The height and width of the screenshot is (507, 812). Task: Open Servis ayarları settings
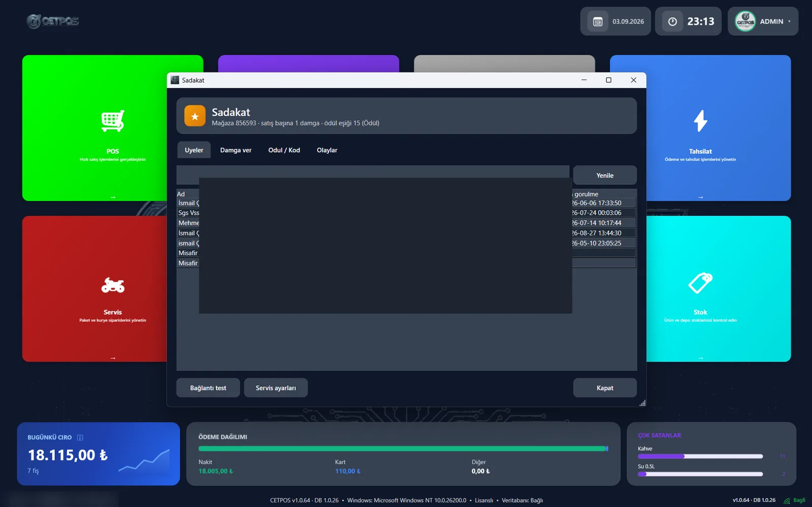pyautogui.click(x=276, y=388)
